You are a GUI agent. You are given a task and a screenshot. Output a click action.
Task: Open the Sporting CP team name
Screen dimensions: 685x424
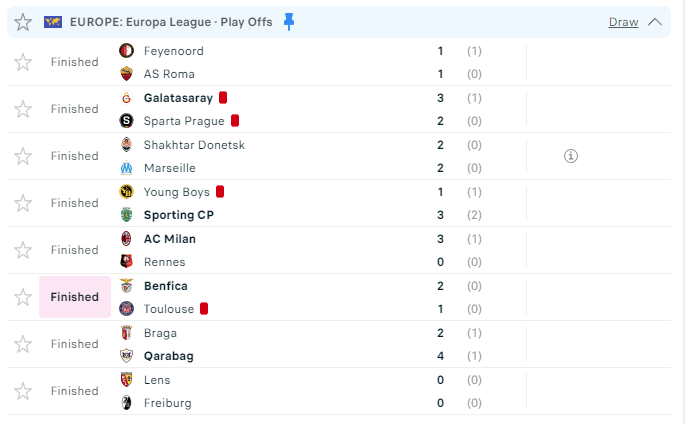click(x=179, y=215)
